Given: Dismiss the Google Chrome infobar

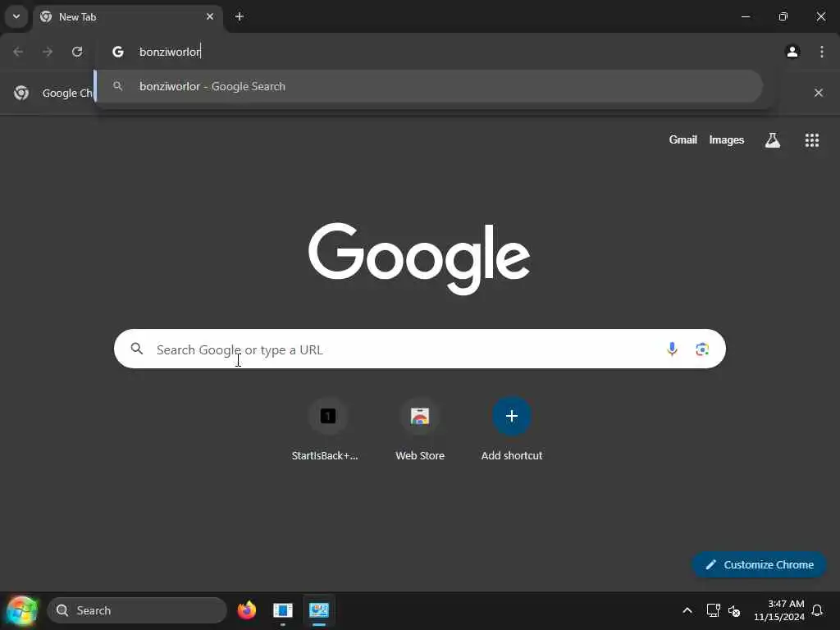Looking at the screenshot, I should pyautogui.click(x=818, y=93).
